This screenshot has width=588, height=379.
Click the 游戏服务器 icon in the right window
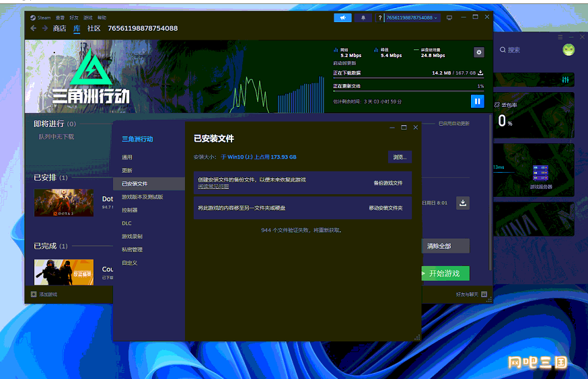(540, 173)
